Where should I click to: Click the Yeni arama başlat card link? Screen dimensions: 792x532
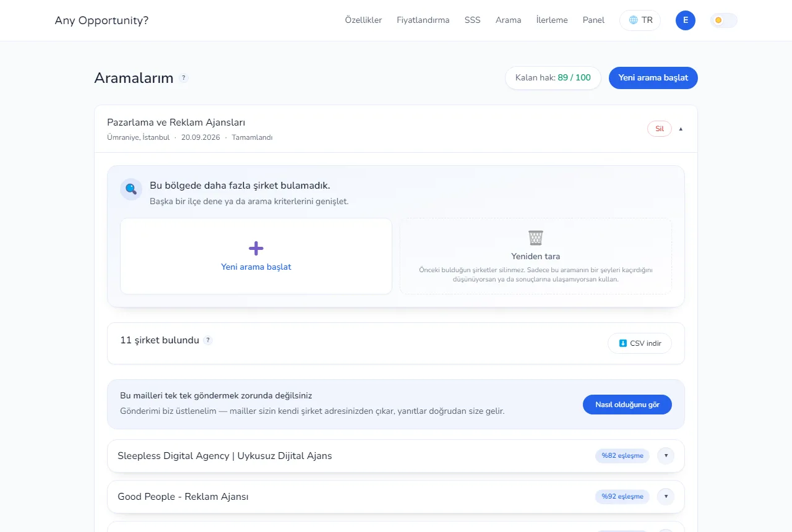coord(256,256)
